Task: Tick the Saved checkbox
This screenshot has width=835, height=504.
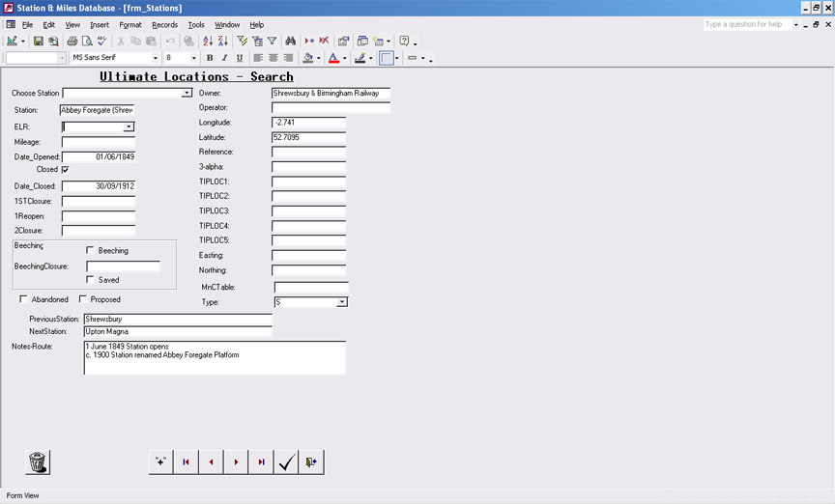Action: pos(90,279)
